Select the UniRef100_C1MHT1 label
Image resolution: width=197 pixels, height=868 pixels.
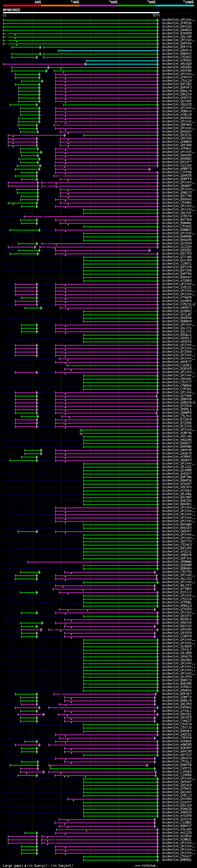(177, 264)
